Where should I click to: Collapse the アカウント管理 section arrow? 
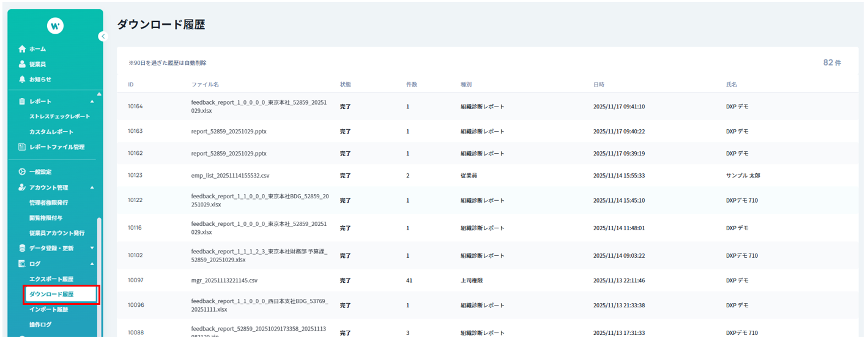coord(92,187)
